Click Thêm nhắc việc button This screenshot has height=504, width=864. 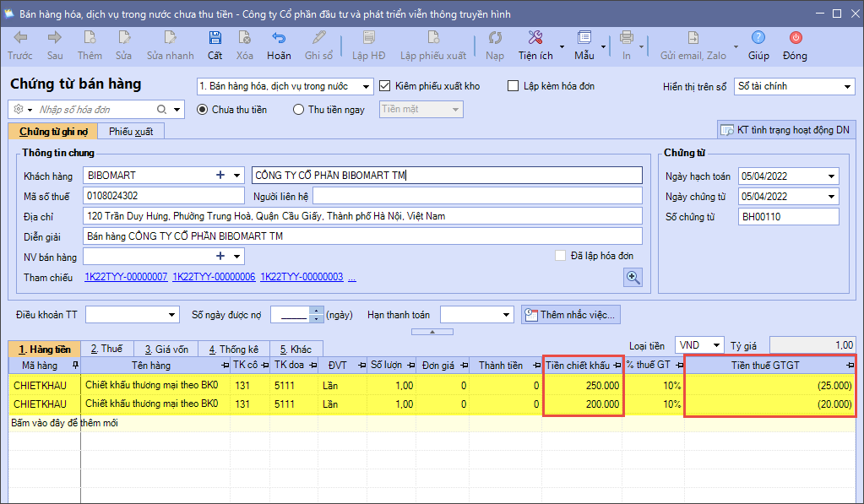[x=571, y=315]
